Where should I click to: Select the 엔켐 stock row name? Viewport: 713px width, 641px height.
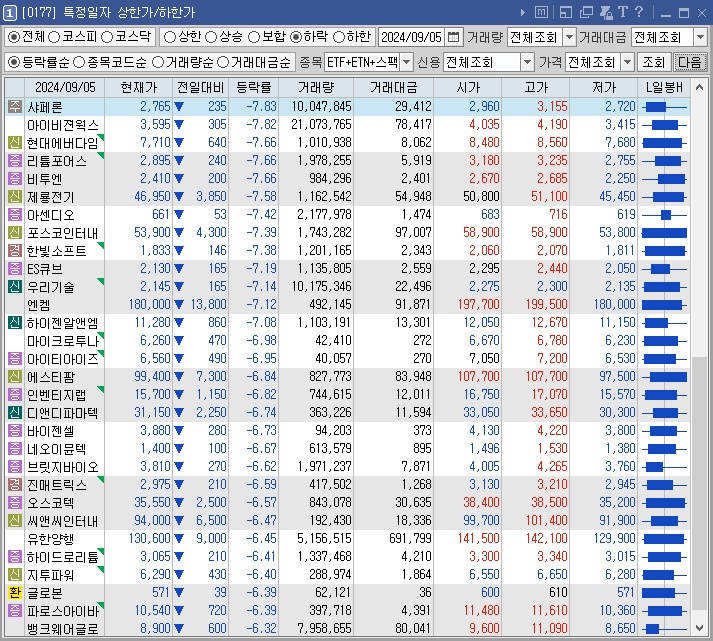click(39, 305)
